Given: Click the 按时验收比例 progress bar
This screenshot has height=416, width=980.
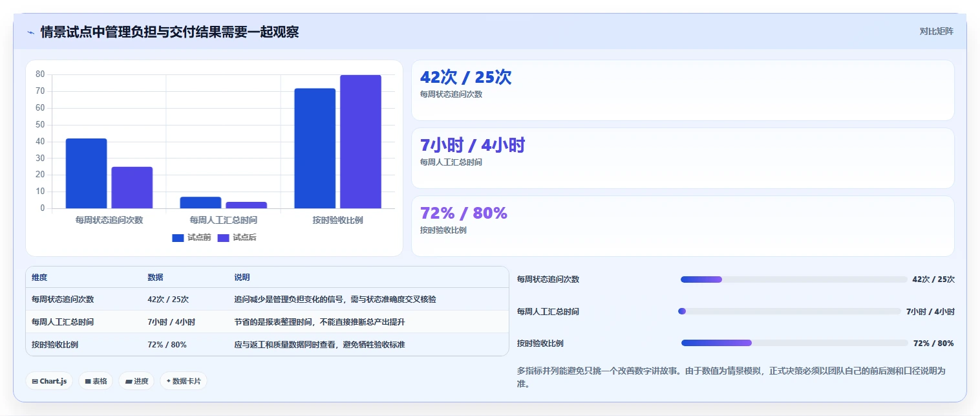Looking at the screenshot, I should tap(794, 343).
